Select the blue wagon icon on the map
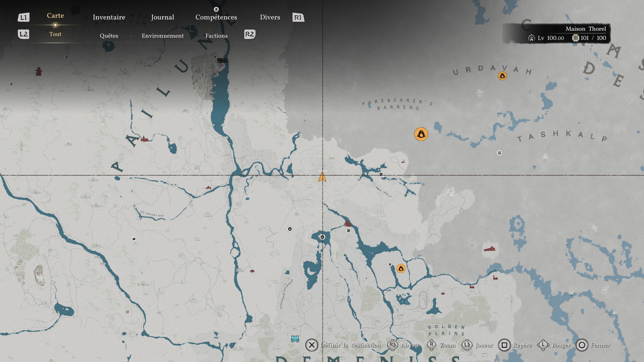 coord(295,339)
